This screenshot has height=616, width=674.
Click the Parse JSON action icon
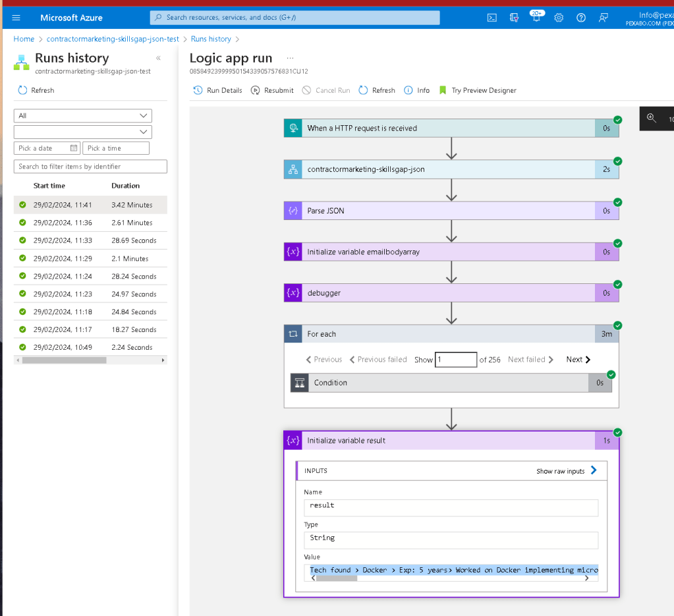(293, 211)
